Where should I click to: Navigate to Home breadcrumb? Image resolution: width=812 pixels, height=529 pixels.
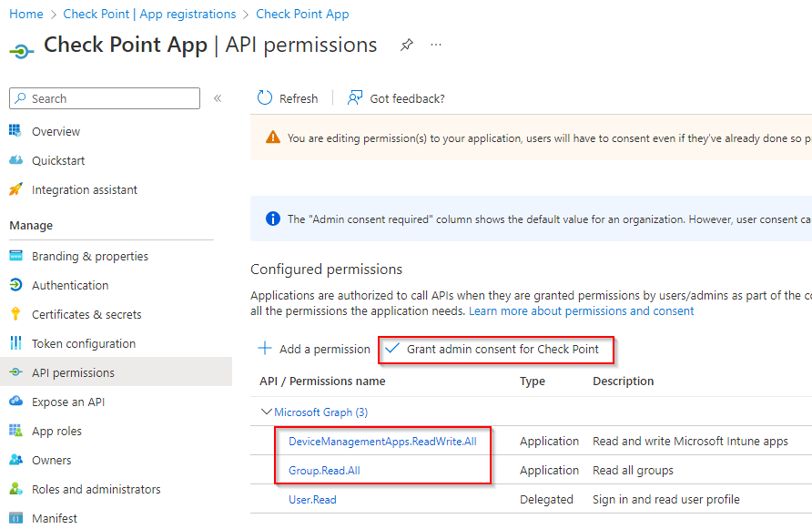click(26, 14)
